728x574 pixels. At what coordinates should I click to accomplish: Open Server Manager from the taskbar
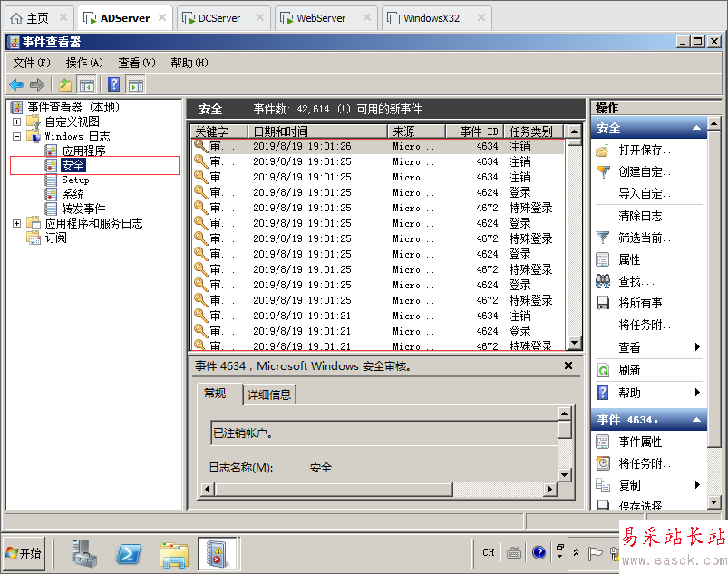tap(84, 553)
